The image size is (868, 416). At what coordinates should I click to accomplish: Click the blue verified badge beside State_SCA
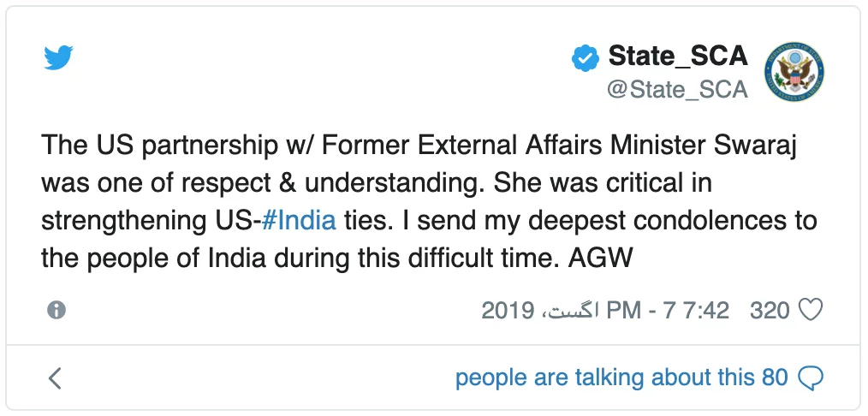tap(586, 57)
